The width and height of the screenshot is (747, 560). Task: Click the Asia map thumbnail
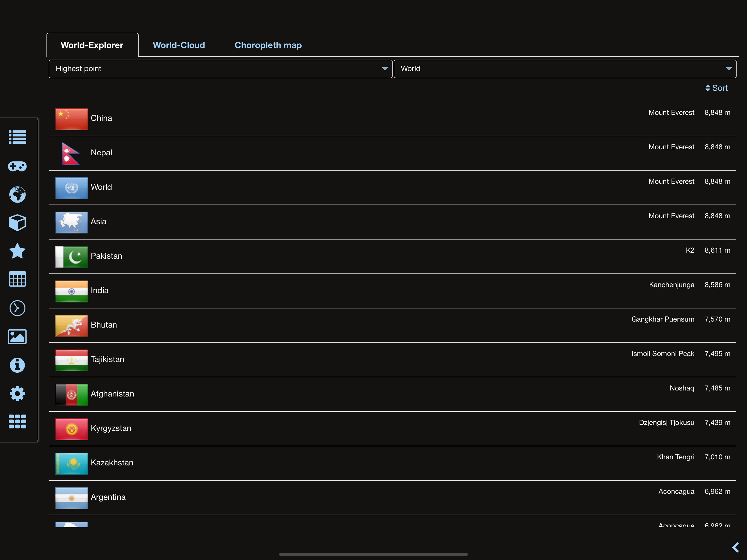(72, 222)
